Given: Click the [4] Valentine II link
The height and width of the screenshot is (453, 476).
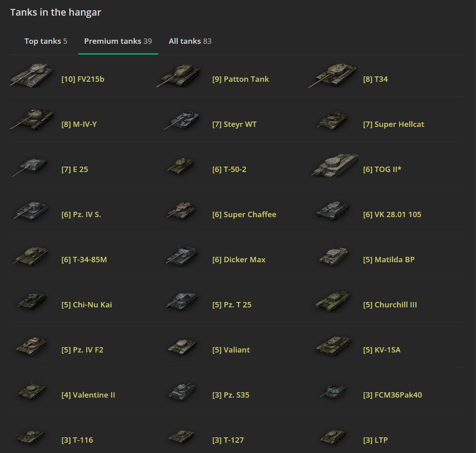Looking at the screenshot, I should coord(88,395).
